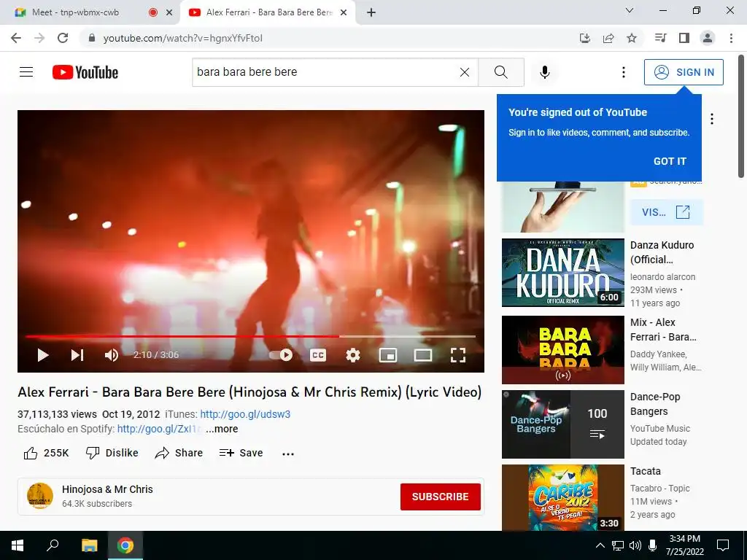Enable miniplayer mode
Viewport: 747px width, 560px height.
[388, 355]
